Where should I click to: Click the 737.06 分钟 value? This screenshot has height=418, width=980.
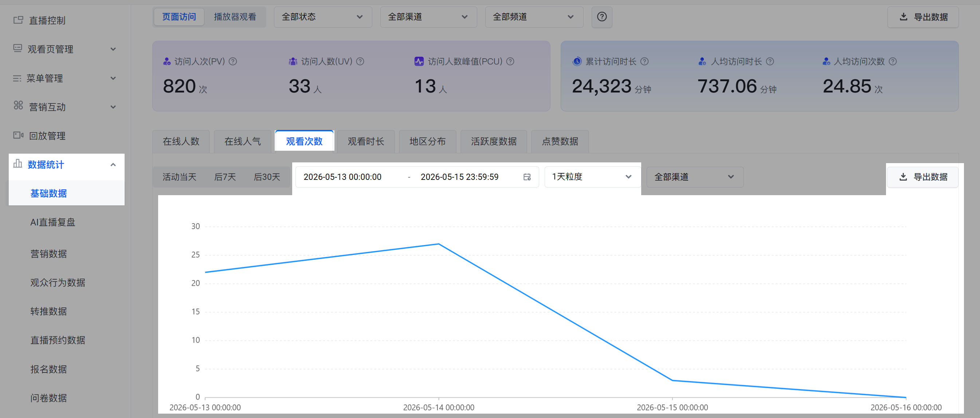tap(737, 86)
